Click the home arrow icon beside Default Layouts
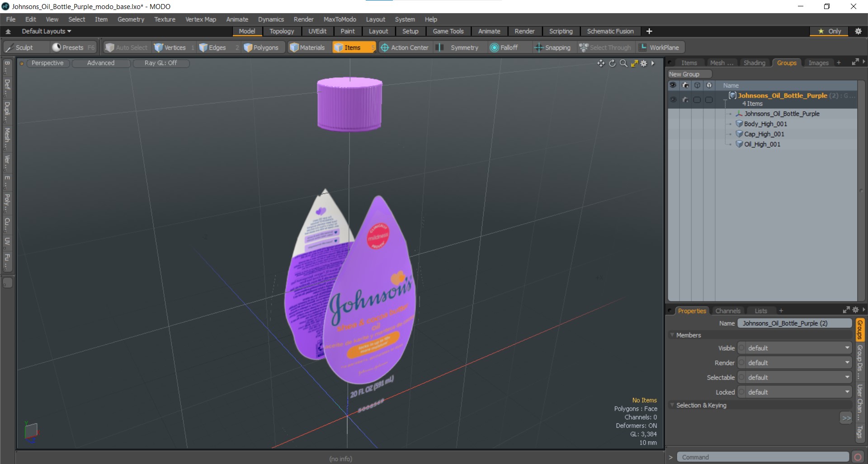Image resolution: width=868 pixels, height=464 pixels. point(8,32)
